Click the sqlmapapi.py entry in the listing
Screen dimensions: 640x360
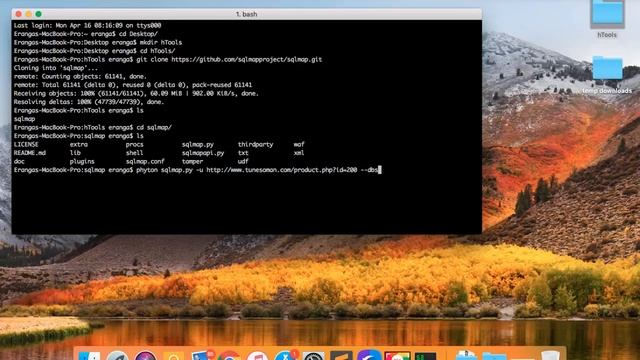[203, 153]
